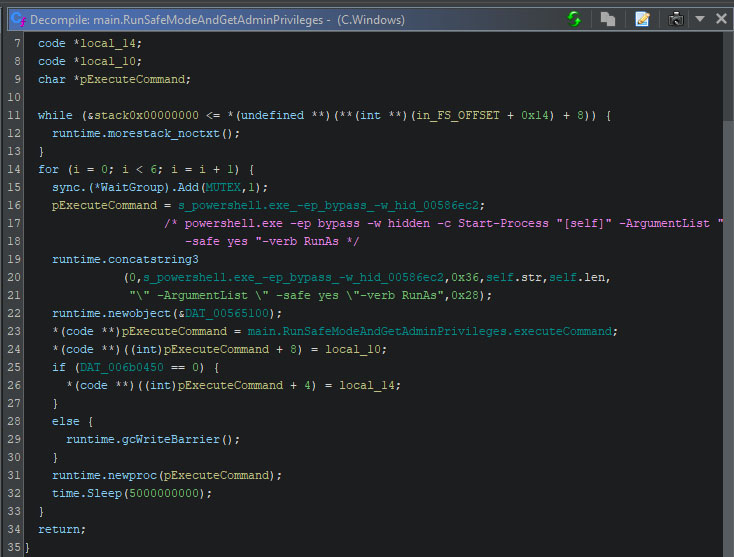Click the Decompile function icon in title bar

[x=18, y=20]
